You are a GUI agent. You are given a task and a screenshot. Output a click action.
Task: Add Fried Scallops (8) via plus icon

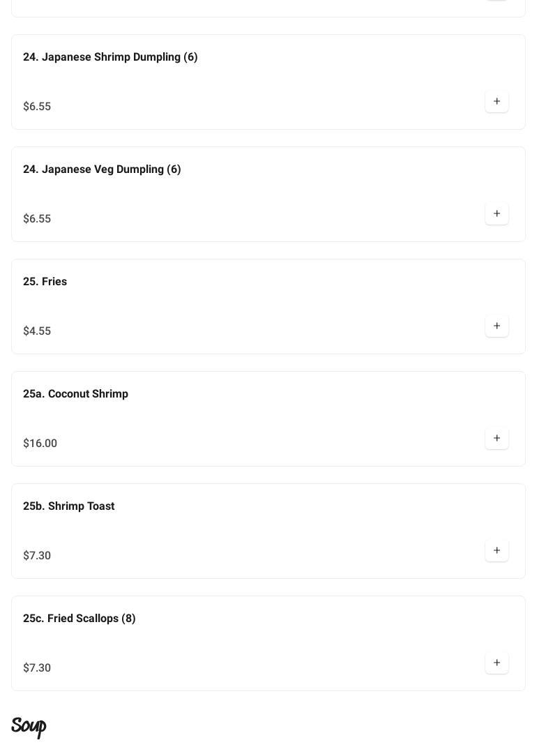[x=497, y=663]
